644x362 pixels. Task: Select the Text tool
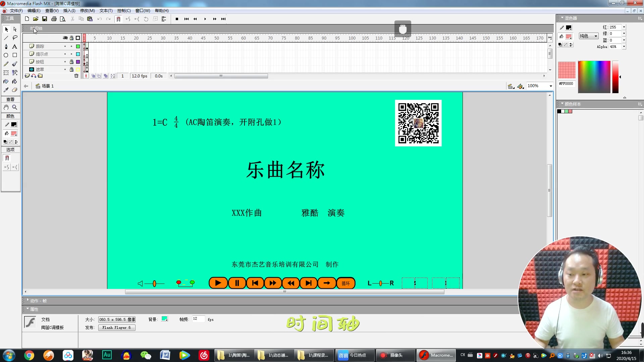[15, 47]
